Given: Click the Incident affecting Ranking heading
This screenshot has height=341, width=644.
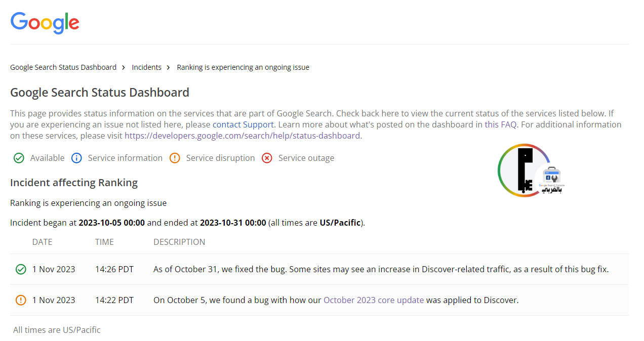Looking at the screenshot, I should tap(74, 183).
